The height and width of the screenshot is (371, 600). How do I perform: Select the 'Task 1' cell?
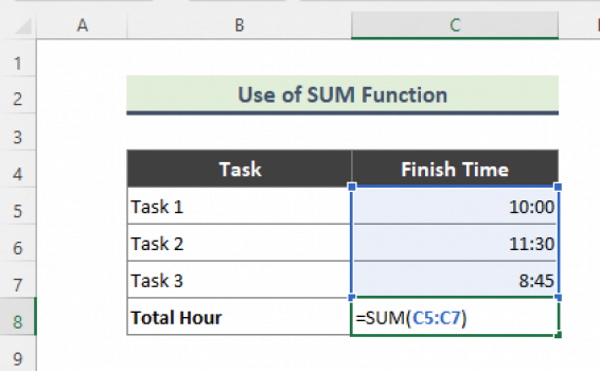(240, 206)
